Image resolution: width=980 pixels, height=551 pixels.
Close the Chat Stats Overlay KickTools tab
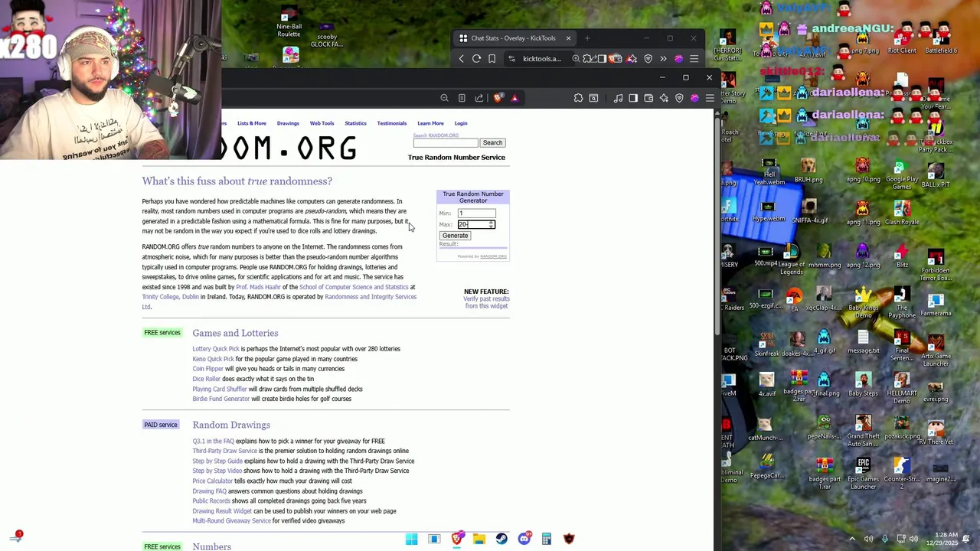tap(568, 38)
